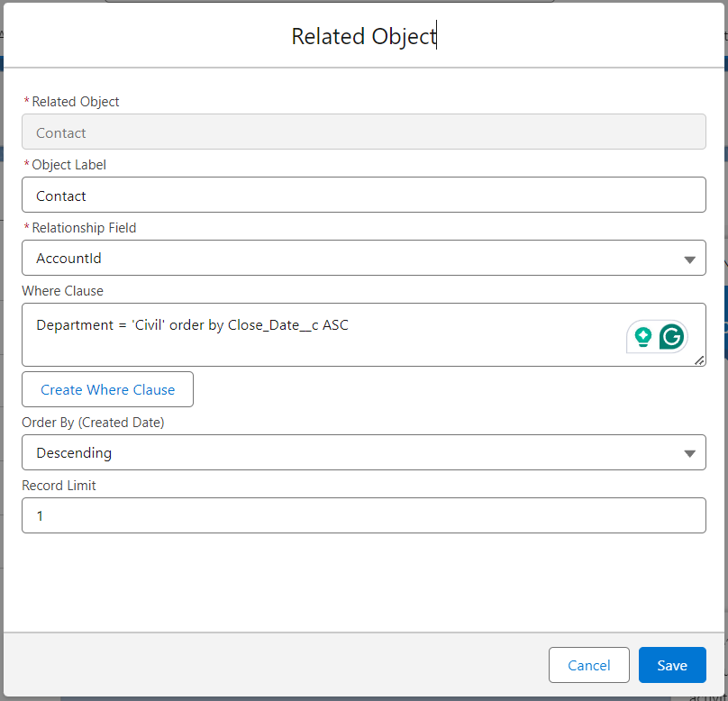This screenshot has height=701, width=728.
Task: Click the Grammarly G icon
Action: click(671, 335)
